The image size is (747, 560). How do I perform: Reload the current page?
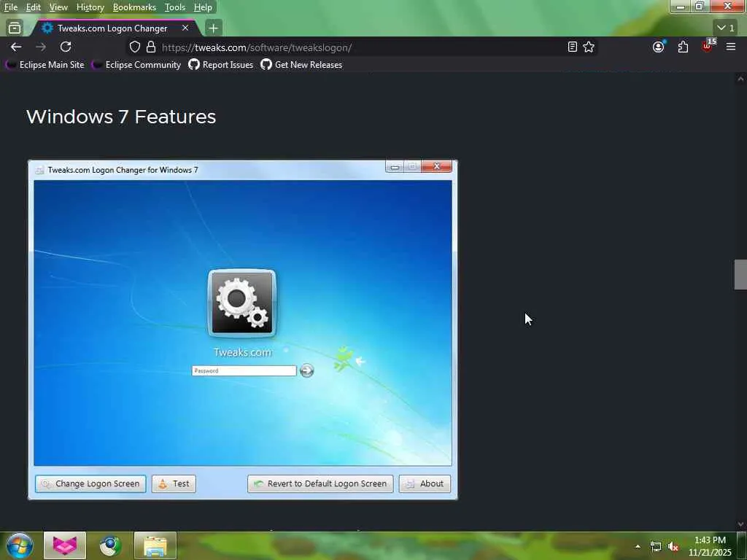[x=66, y=47]
